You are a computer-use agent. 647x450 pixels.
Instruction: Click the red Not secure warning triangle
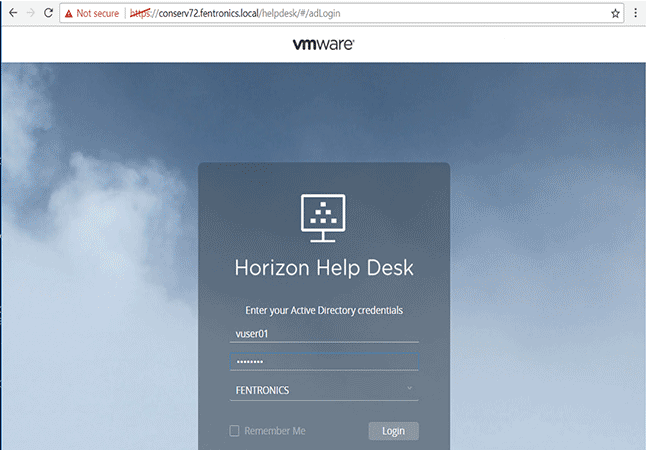(x=69, y=14)
